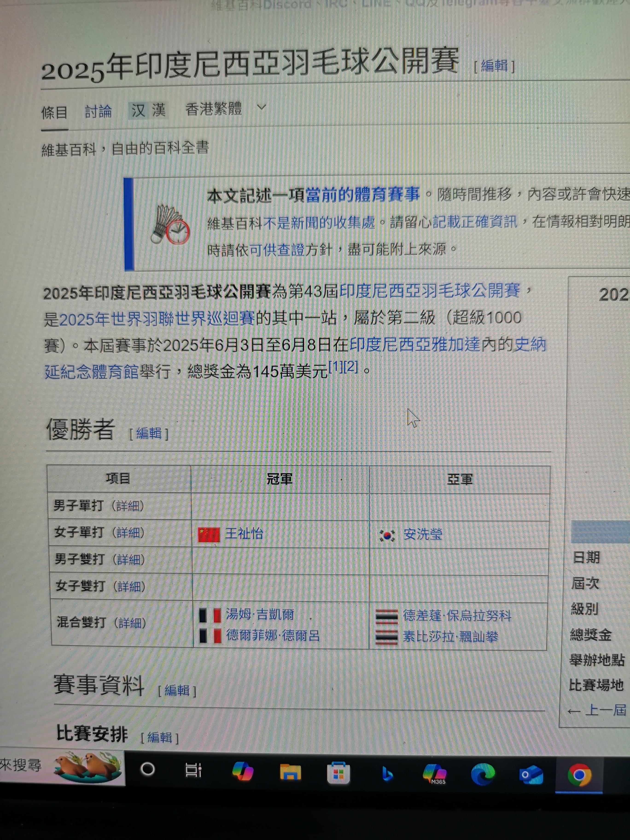
Task: Click China flag beside 王祉怡
Action: point(209,534)
